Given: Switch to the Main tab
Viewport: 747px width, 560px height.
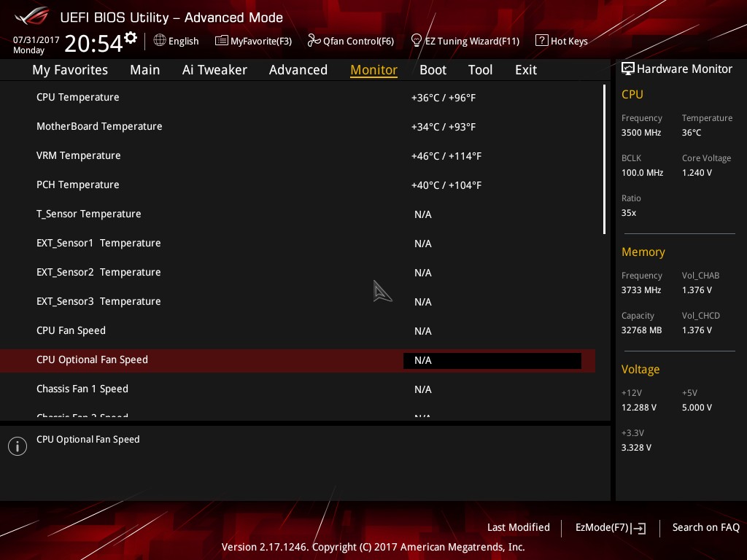Looking at the screenshot, I should [x=145, y=70].
